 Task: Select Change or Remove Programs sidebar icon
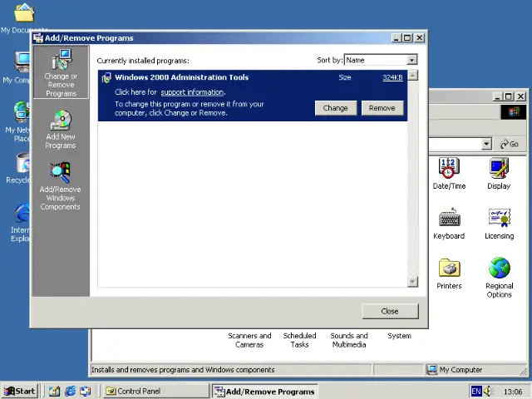click(x=61, y=72)
